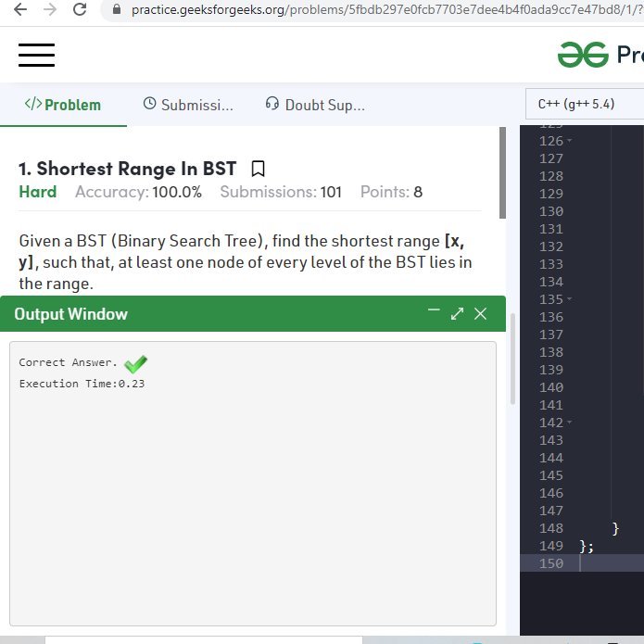Close the Output Window panel
The image size is (644, 644).
pos(480,314)
